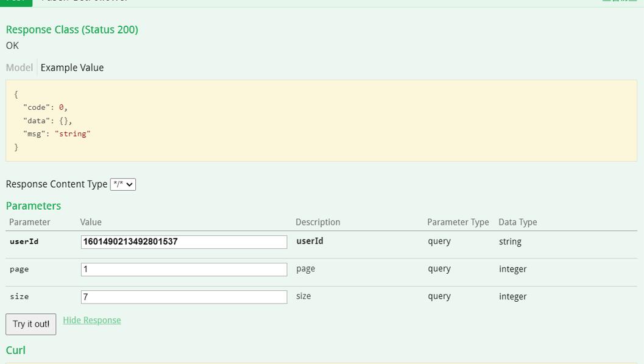Click the "msg": "string" line
644x364 pixels.
point(57,134)
